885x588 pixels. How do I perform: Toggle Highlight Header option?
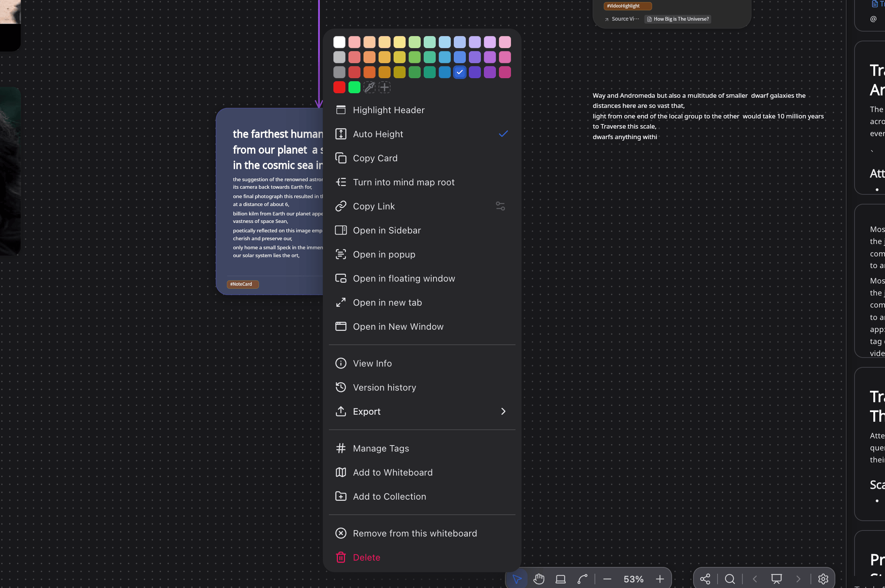tap(422, 110)
